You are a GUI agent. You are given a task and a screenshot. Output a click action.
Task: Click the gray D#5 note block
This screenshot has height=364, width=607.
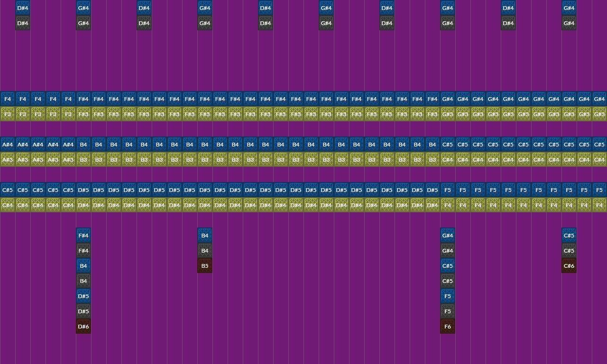pyautogui.click(x=83, y=311)
